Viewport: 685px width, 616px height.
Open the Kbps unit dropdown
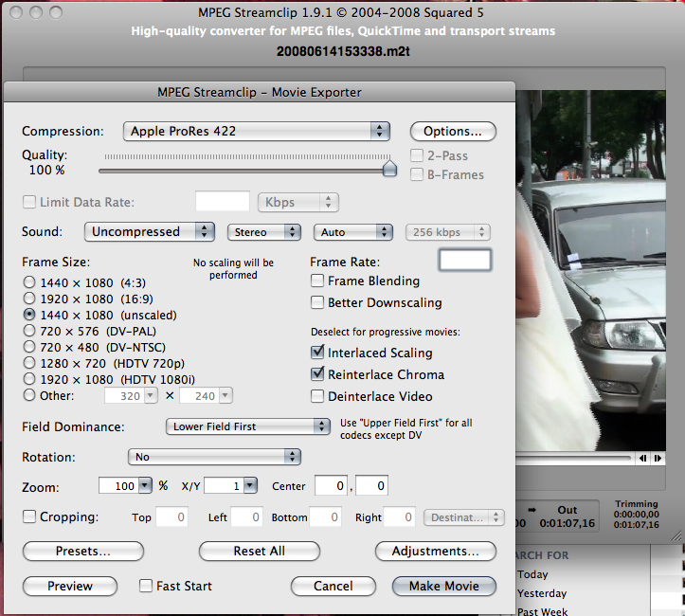coord(298,202)
